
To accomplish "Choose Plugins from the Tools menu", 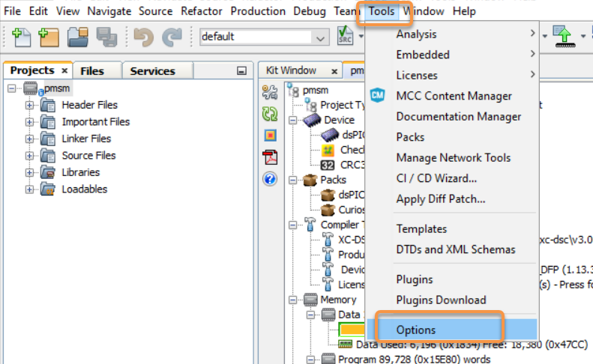I will click(x=452, y=279).
